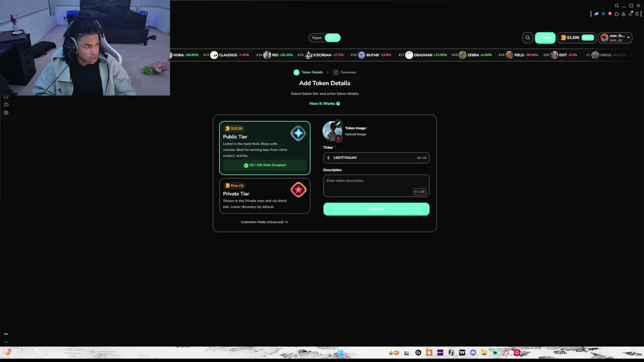Click the question mark beside How It Works

[x=338, y=104]
